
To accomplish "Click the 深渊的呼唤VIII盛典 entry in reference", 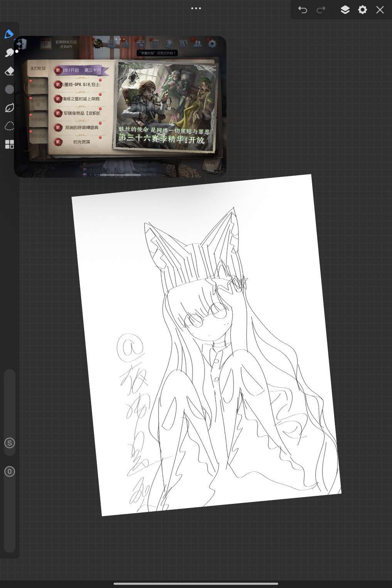I will point(81,128).
